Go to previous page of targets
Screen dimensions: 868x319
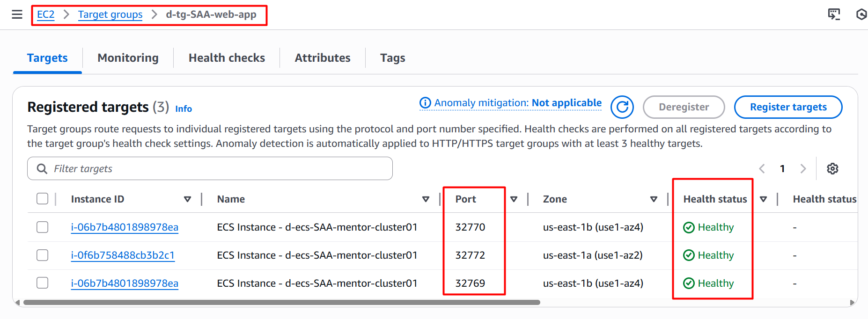coord(762,169)
